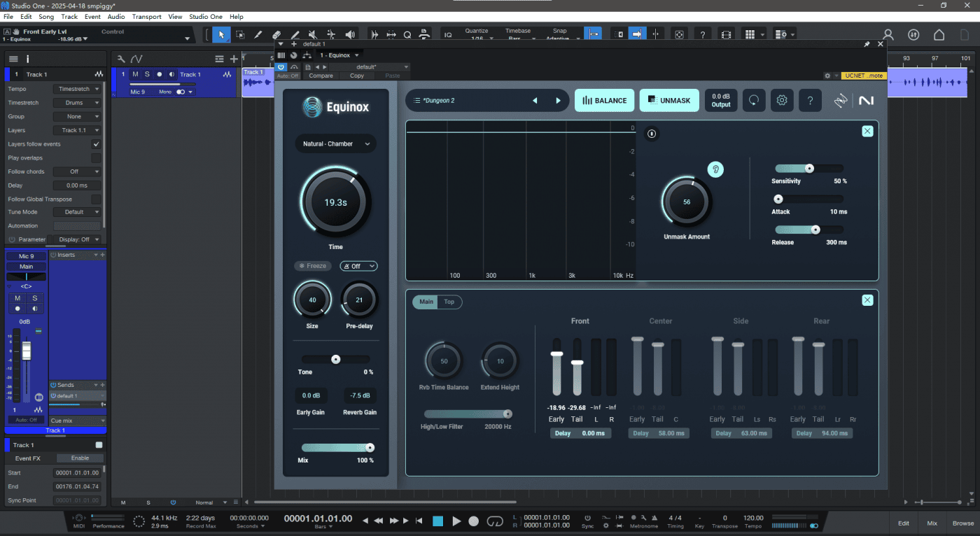Toggle the reverb Freeze button
This screenshot has height=536, width=980.
pos(312,266)
